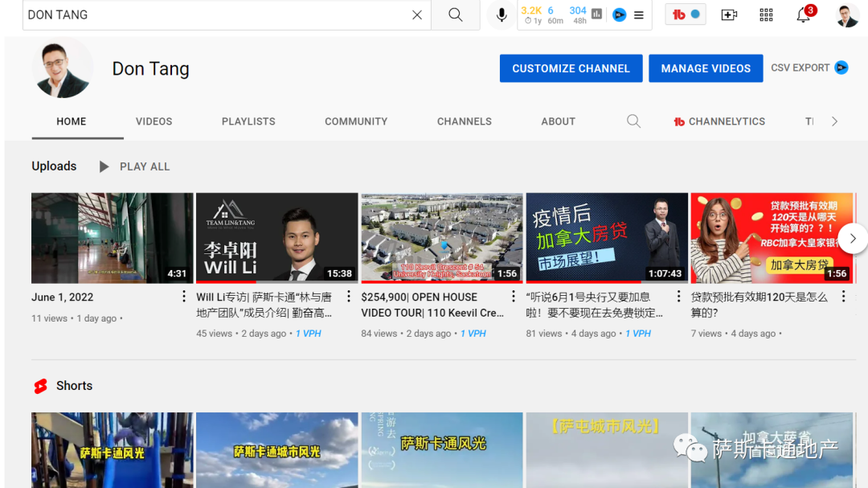This screenshot has width=868, height=488.
Task: Open the TubeBuddy hamburger menu icon
Action: pos(638,14)
